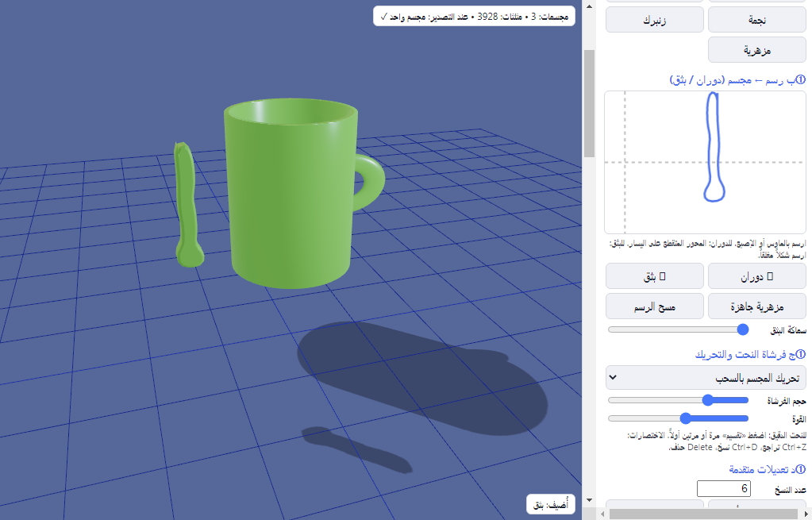
Task: Click inside the sketch drawing canvas
Action: pos(706,163)
